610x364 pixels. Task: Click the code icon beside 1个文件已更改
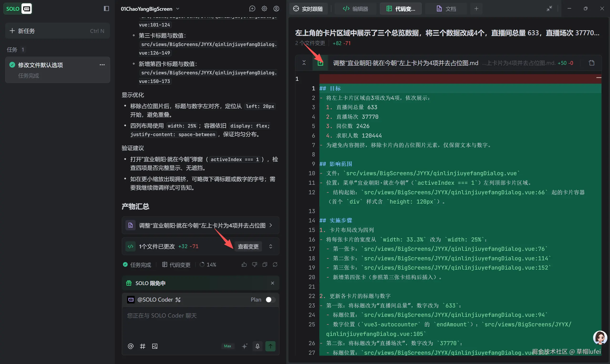point(130,246)
